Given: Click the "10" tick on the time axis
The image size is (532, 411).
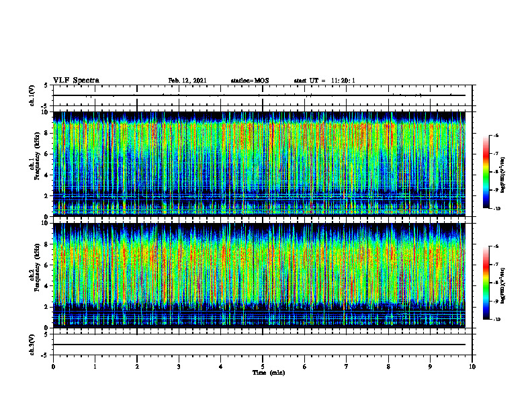Looking at the screenshot, I should (472, 367).
